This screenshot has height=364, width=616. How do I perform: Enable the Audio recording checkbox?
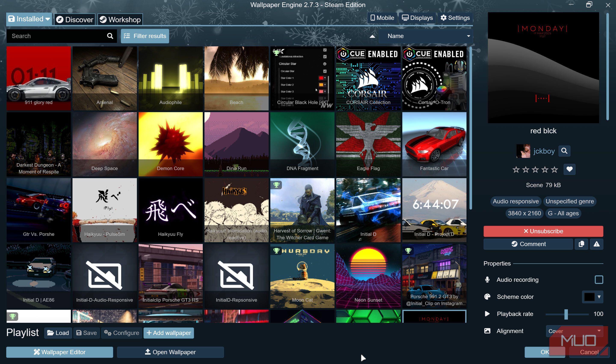pos(599,280)
